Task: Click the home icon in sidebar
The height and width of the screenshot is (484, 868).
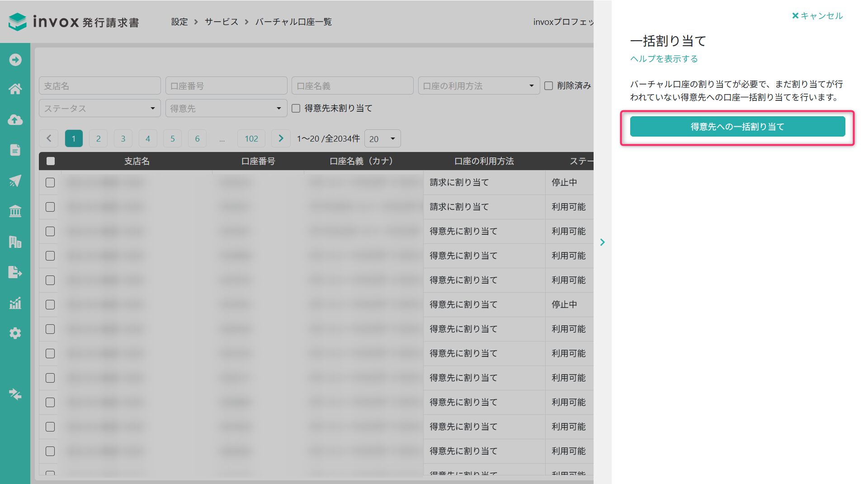Action: 15,89
